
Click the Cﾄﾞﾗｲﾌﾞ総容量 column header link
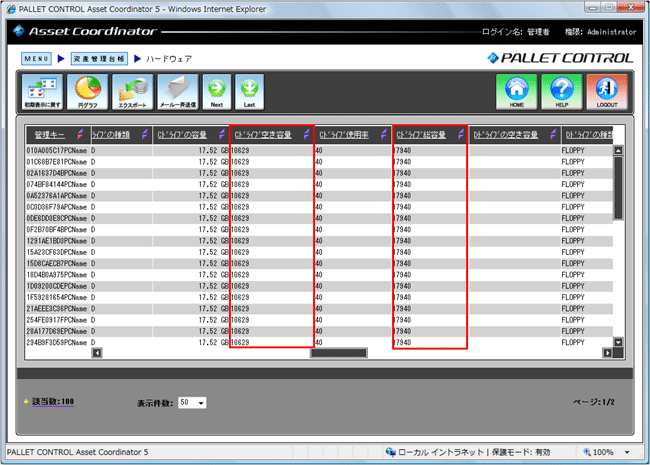[x=421, y=135]
